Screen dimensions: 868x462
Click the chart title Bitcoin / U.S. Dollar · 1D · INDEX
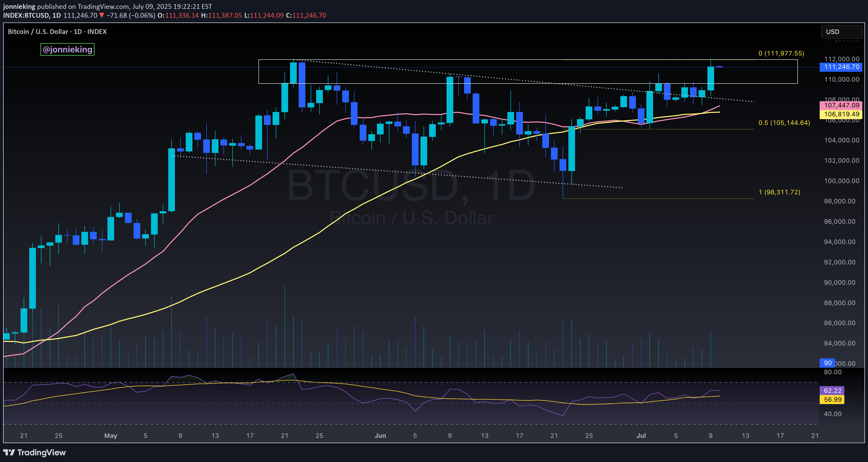(x=57, y=32)
